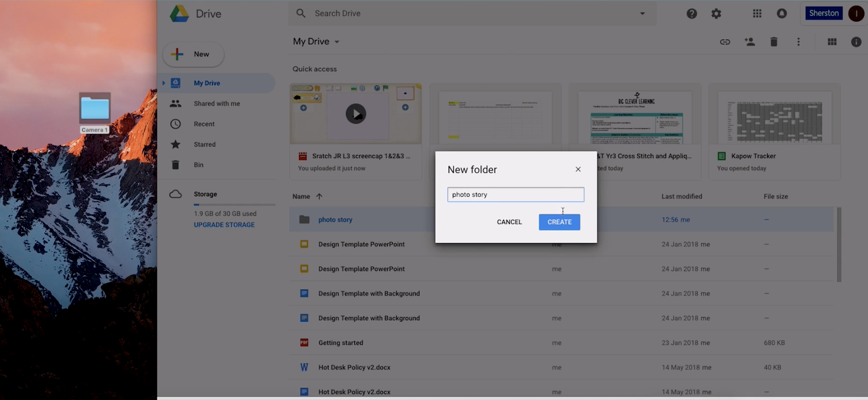This screenshot has height=400, width=868.
Task: Open the Help question mark icon
Action: tap(692, 14)
